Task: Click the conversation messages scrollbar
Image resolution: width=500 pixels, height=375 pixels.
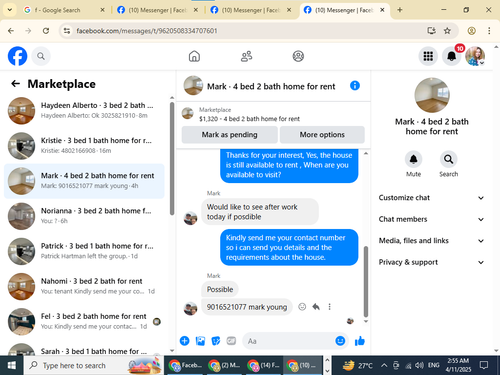Action: tap(366, 282)
